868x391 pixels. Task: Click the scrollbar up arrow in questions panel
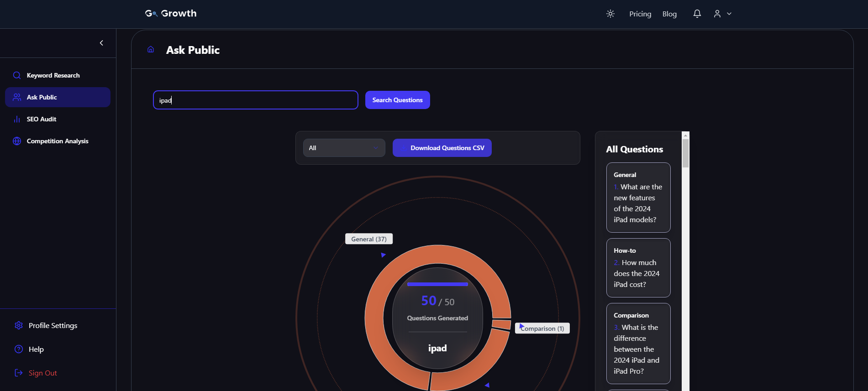click(x=685, y=135)
